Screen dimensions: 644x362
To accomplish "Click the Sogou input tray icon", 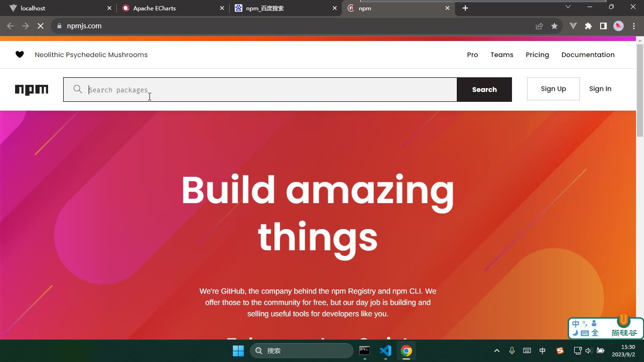I will point(560,351).
